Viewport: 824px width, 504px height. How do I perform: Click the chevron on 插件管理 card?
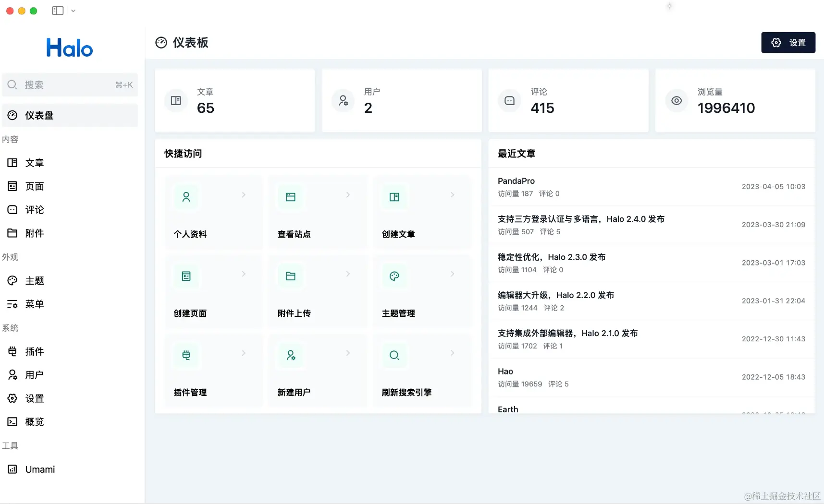(x=244, y=353)
